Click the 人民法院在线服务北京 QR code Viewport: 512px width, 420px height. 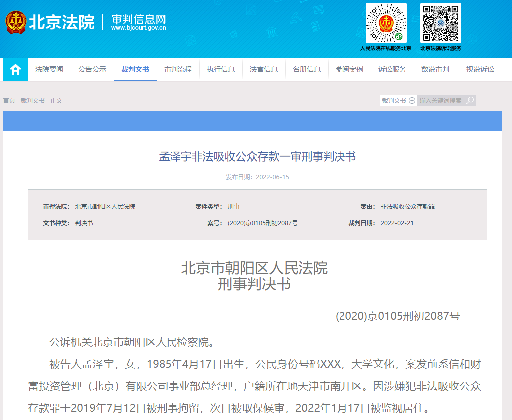click(386, 23)
